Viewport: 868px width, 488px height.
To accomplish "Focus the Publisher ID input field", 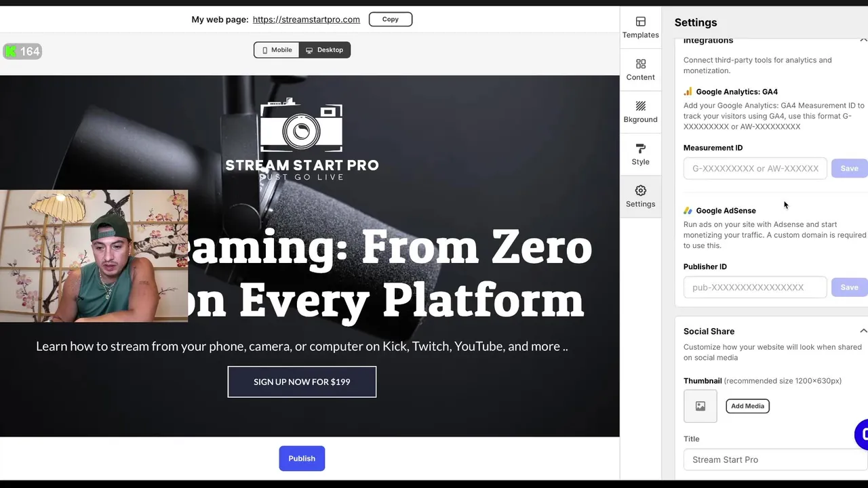I will coord(755,287).
